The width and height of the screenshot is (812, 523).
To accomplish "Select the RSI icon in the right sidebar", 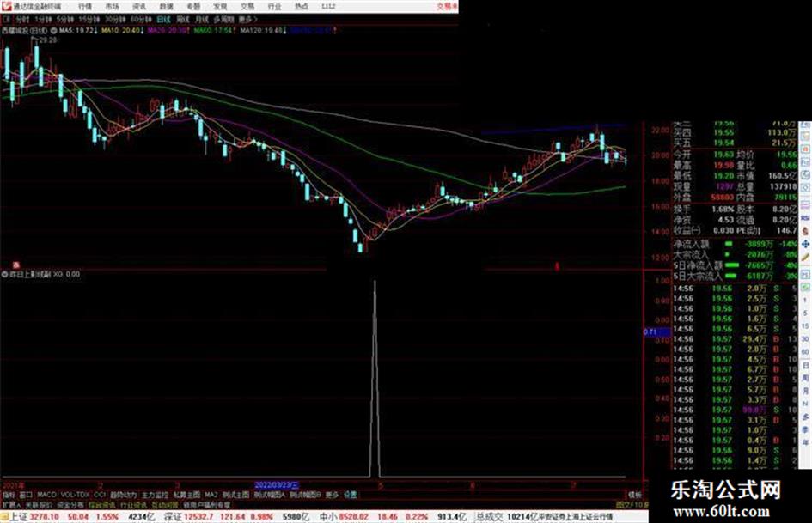I will (805, 218).
